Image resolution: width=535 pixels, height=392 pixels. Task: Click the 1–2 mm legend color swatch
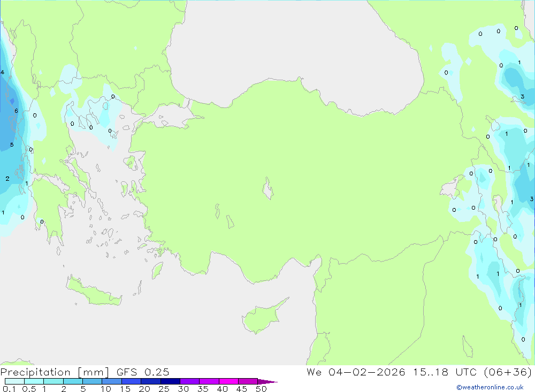point(53,381)
